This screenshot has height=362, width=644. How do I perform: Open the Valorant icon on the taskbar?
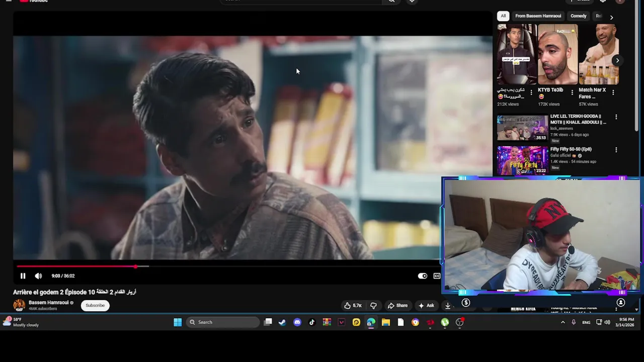(x=342, y=322)
